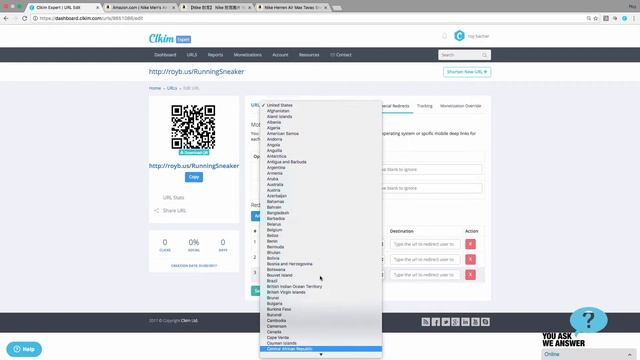Open the Reports nav menu item
This screenshot has height=360, width=640.
pyautogui.click(x=215, y=55)
